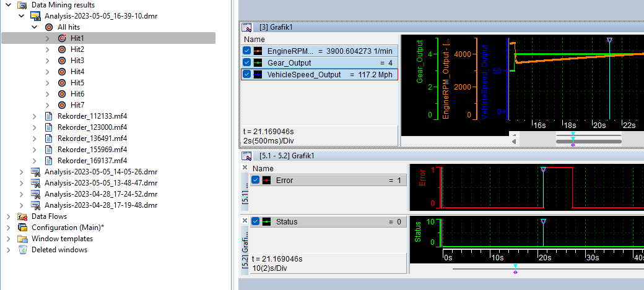The width and height of the screenshot is (644, 290).
Task: Click the Name column header in [3] Grafik1
Action: 255,40
